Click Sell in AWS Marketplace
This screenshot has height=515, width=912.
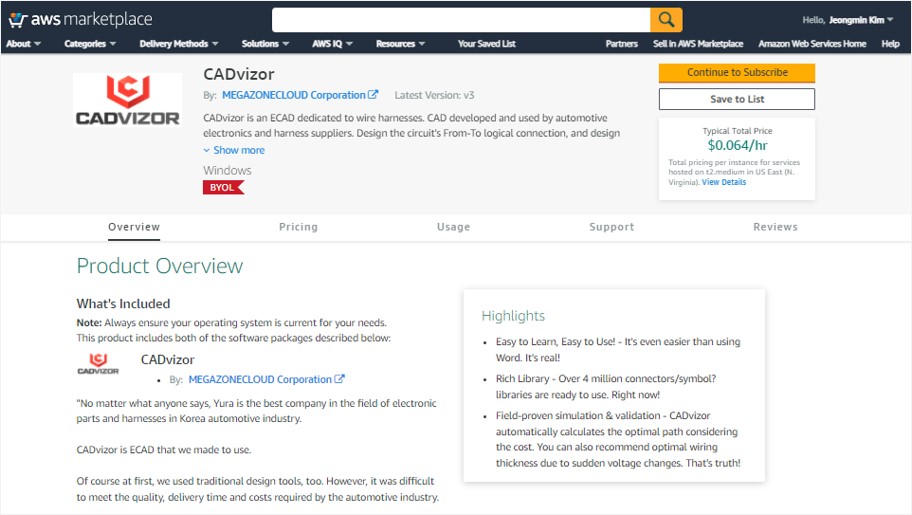698,44
